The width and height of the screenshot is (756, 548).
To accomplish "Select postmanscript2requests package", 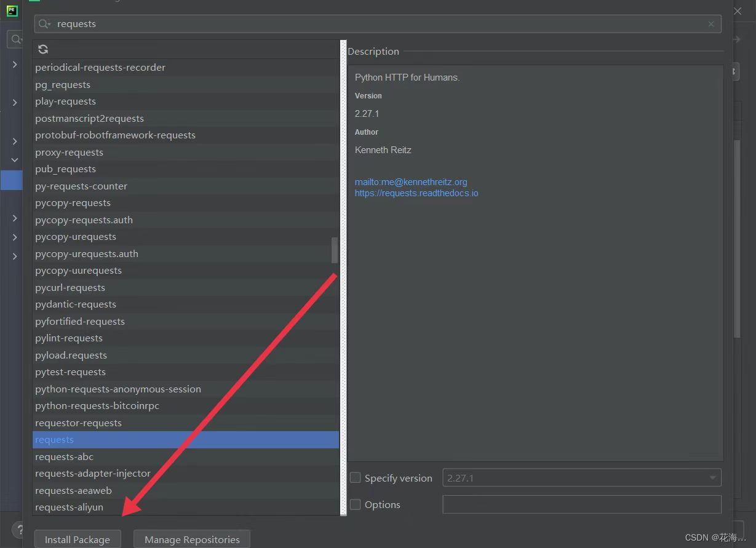I will coord(186,119).
